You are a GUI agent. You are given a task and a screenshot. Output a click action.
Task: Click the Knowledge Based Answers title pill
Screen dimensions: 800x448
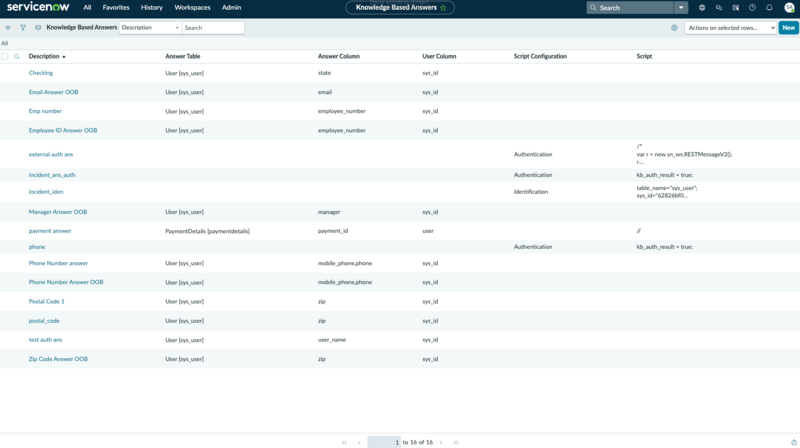point(400,8)
